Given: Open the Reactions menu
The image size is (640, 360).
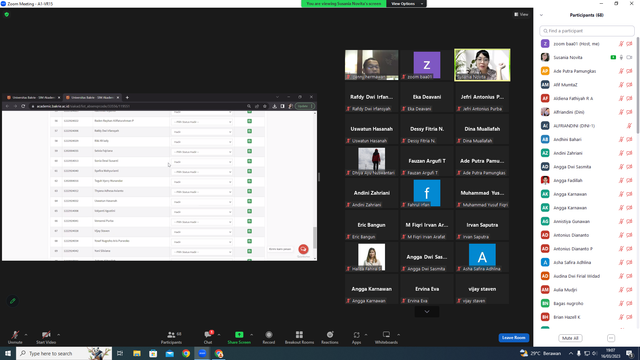Looking at the screenshot, I should [330, 337].
